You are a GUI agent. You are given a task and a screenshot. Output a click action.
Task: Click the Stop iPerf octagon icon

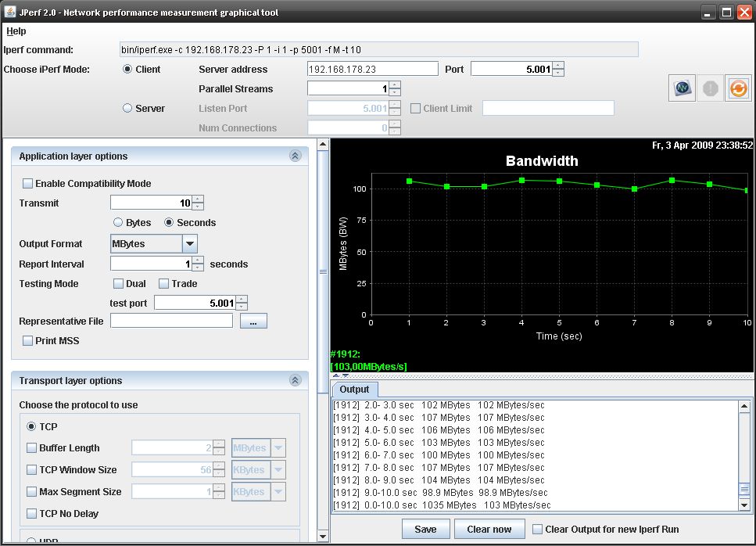[x=710, y=88]
